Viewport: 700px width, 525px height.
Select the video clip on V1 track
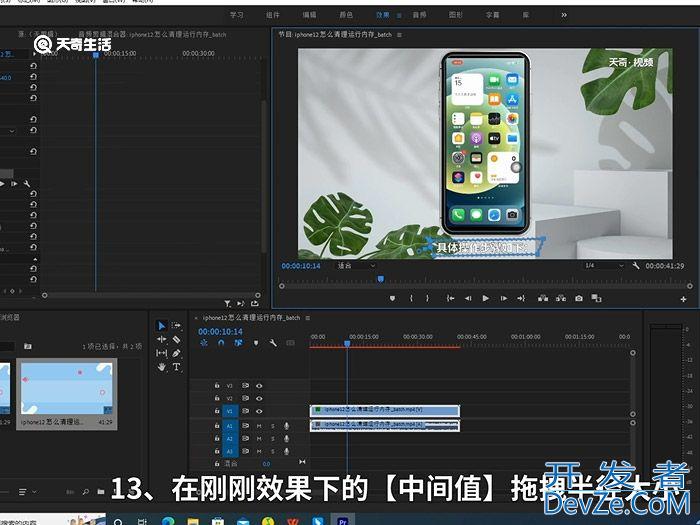[x=385, y=410]
